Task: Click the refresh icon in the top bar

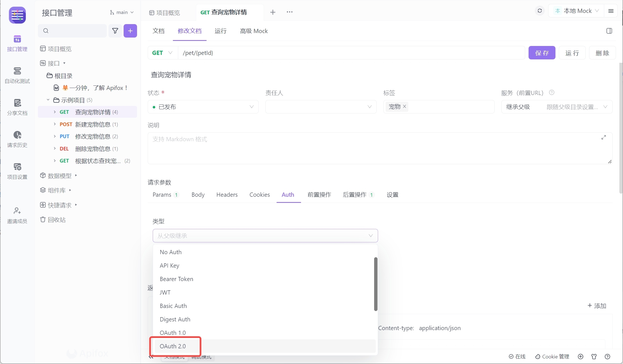Action: point(539,11)
